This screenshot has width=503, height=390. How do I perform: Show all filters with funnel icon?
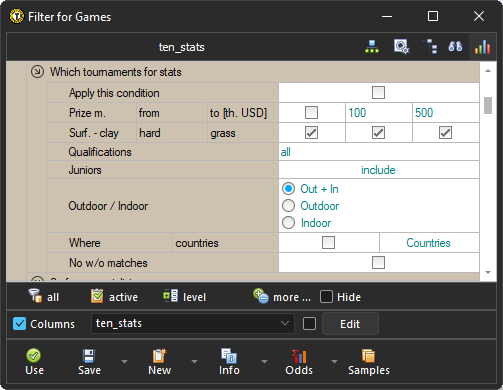(35, 296)
